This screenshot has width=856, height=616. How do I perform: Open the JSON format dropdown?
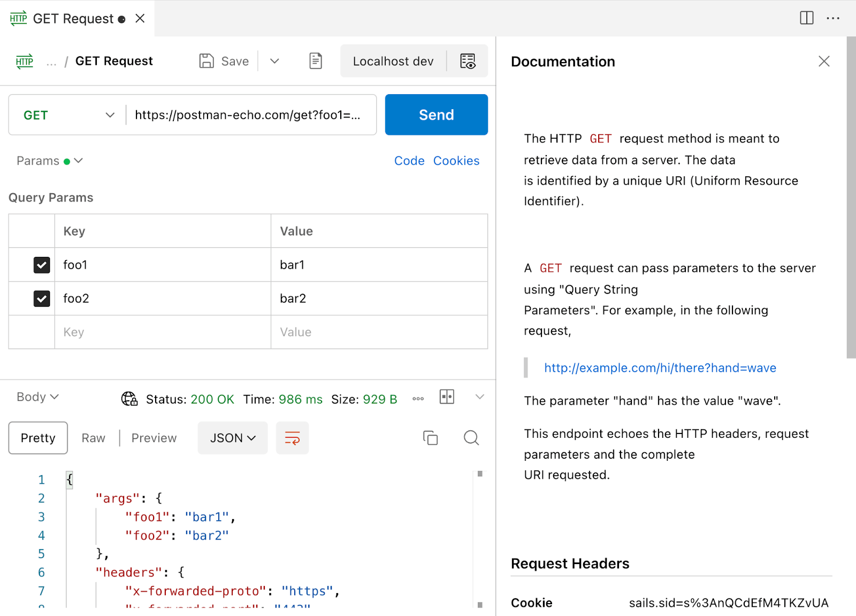click(x=233, y=438)
